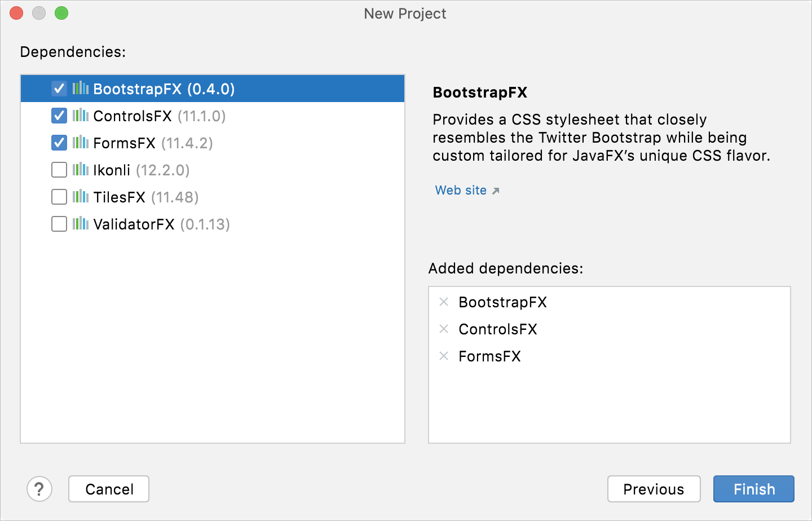Remove BootstrapFX from added dependencies
Image resolution: width=812 pixels, height=521 pixels.
[x=444, y=302]
